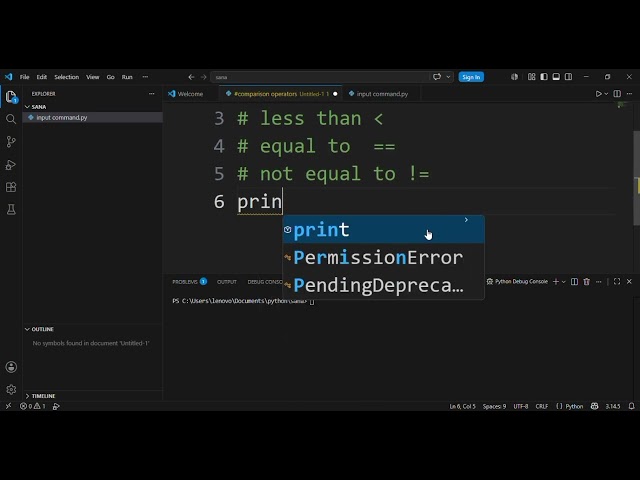
Task: Open the Edit menu
Action: pos(42,77)
